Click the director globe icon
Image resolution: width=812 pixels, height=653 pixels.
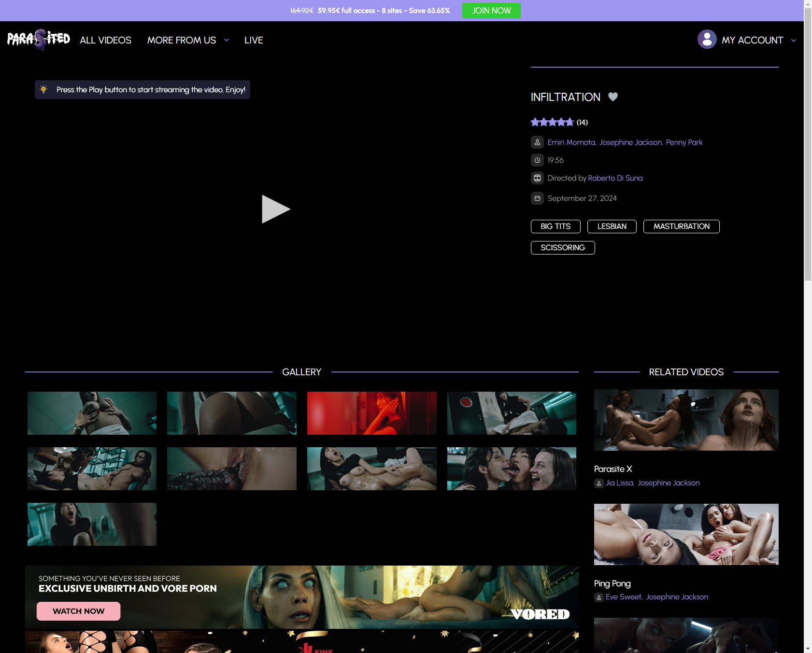(x=537, y=178)
